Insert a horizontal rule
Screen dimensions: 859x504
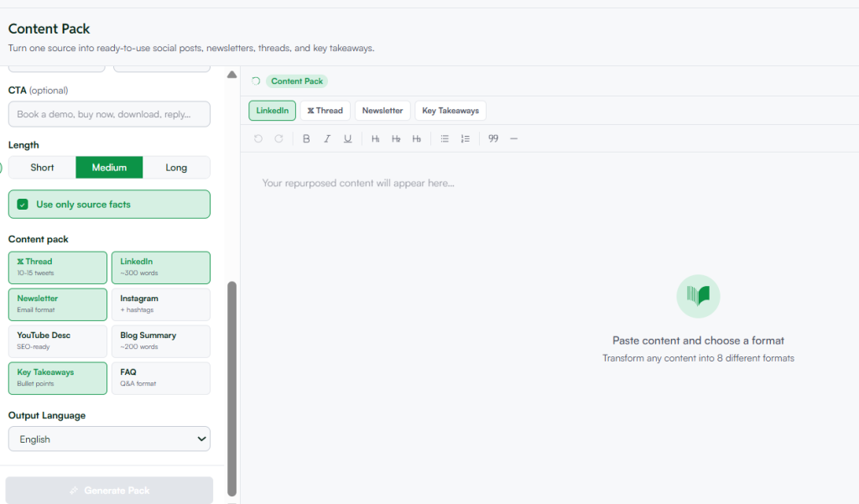point(514,138)
